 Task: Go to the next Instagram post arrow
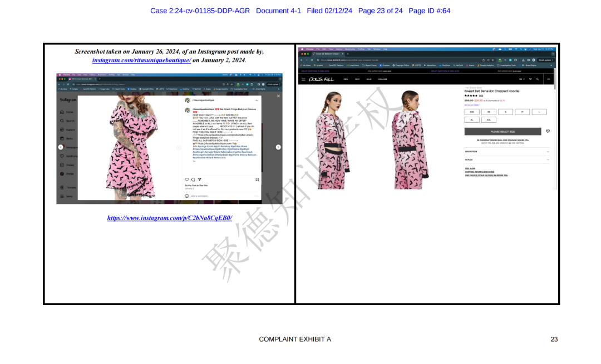tap(278, 147)
